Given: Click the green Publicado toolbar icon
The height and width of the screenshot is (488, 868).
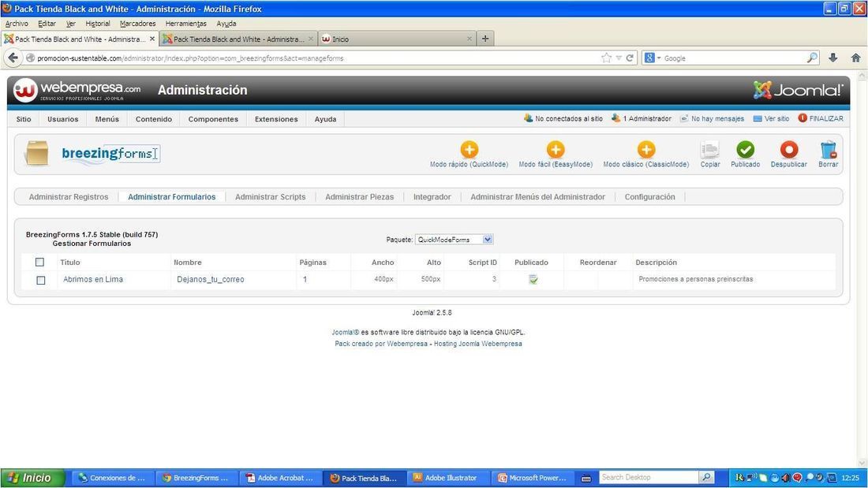Looking at the screenshot, I should pos(745,150).
